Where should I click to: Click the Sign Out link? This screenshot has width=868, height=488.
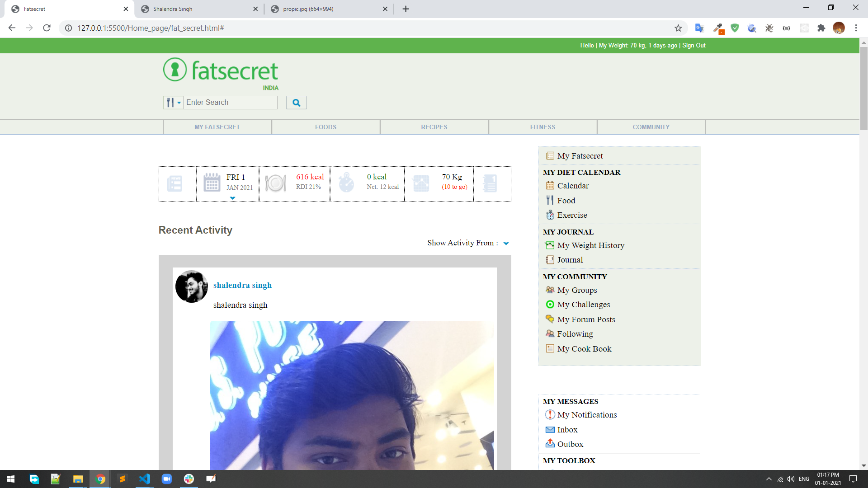693,46
